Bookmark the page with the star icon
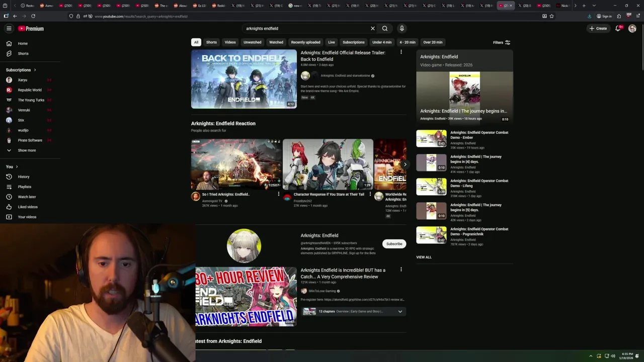 click(x=552, y=16)
